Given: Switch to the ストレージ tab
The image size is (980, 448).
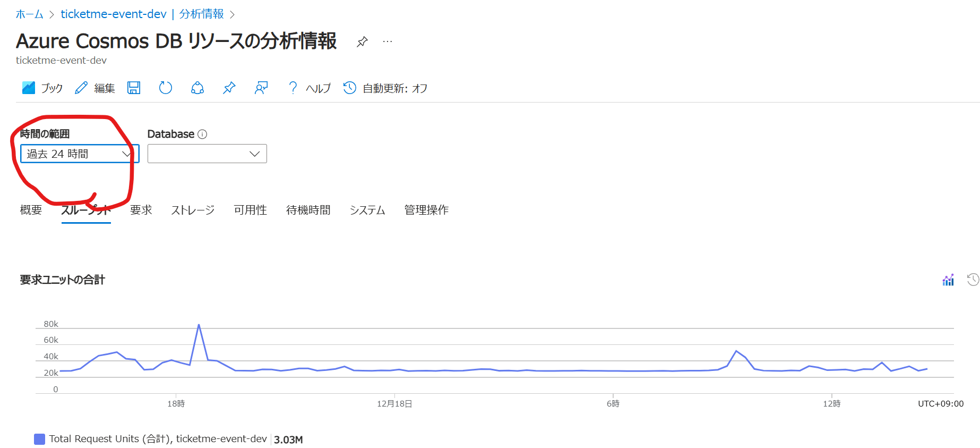Looking at the screenshot, I should tap(193, 210).
